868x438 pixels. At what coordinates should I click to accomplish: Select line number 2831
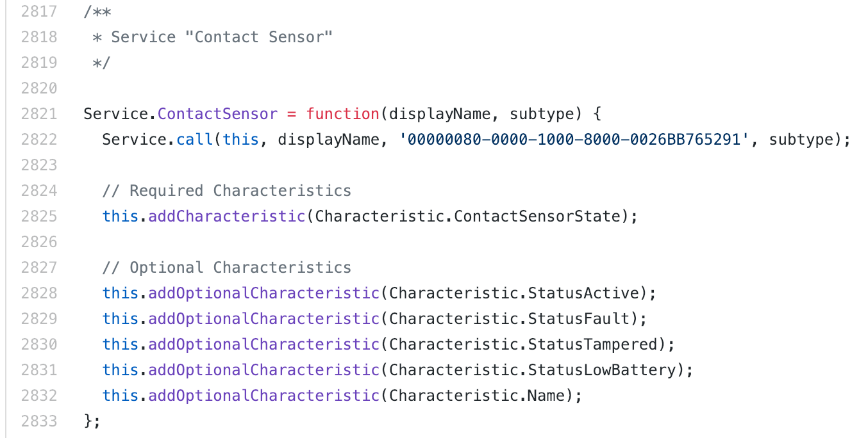(x=39, y=370)
